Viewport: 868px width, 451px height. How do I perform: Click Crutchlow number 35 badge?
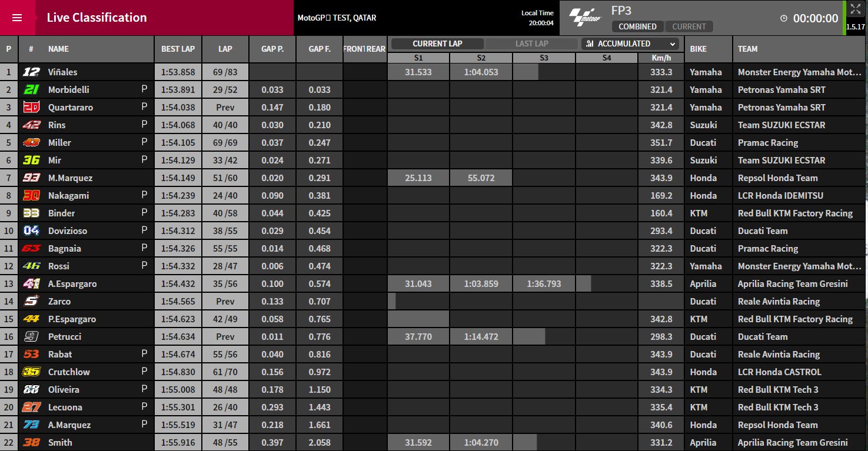(31, 372)
